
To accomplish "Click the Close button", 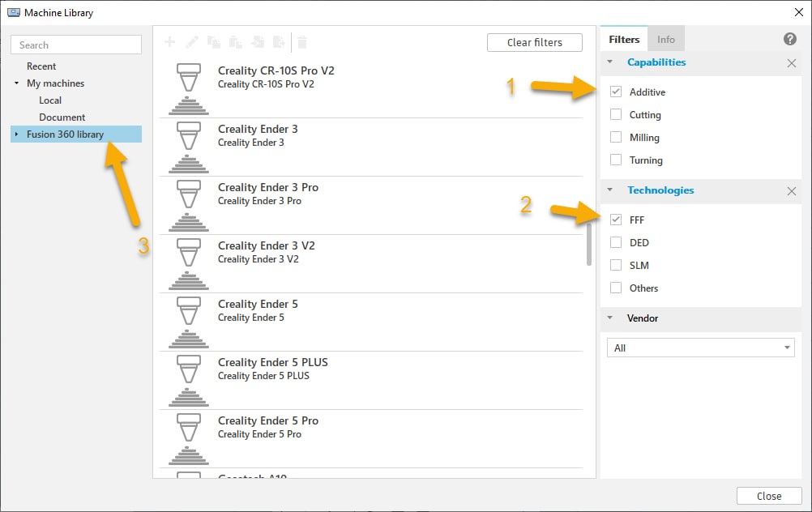I will 769,496.
